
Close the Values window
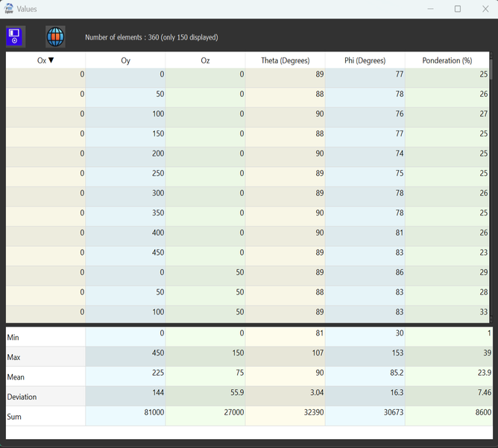pyautogui.click(x=485, y=9)
